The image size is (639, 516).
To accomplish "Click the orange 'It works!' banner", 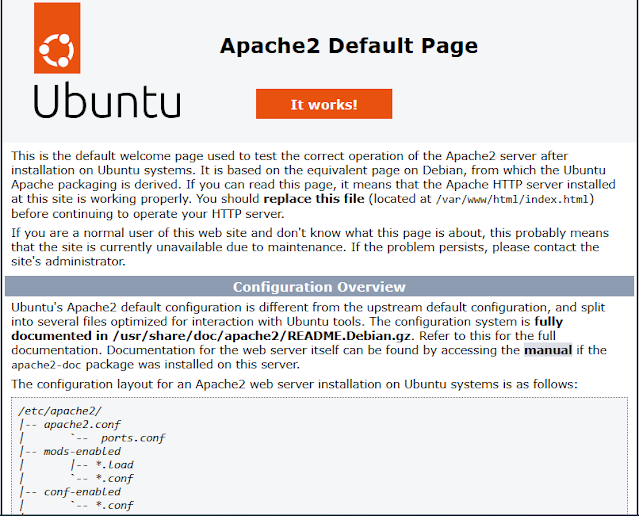I will [x=324, y=104].
